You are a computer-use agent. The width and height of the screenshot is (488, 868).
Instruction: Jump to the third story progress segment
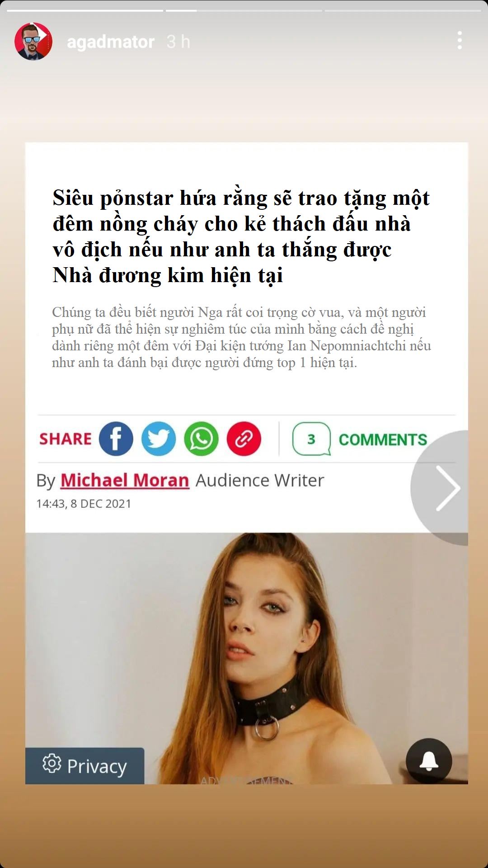(403, 10)
